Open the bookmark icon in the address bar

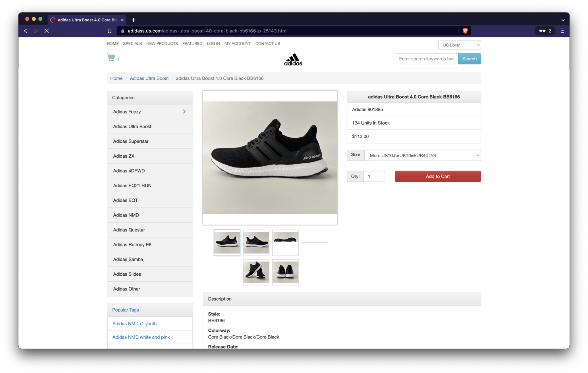pyautogui.click(x=109, y=31)
